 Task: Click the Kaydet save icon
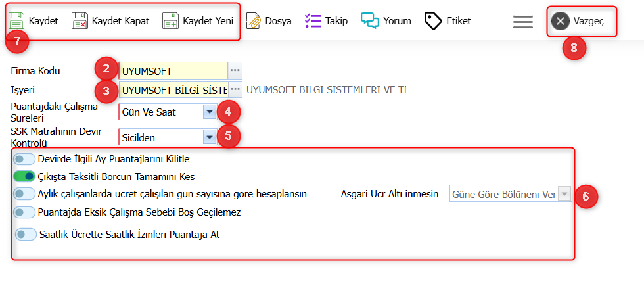[16, 20]
